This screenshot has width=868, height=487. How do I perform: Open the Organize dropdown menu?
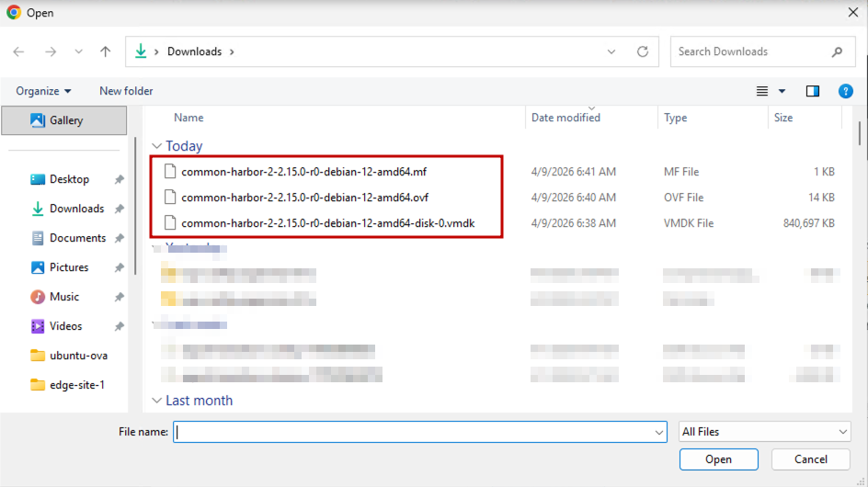tap(43, 91)
